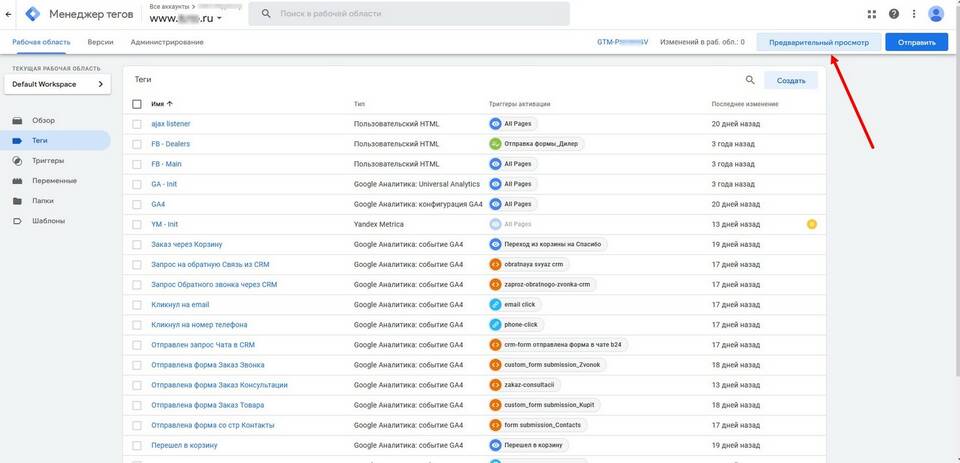Switch to the Администрирование tab

click(x=167, y=42)
